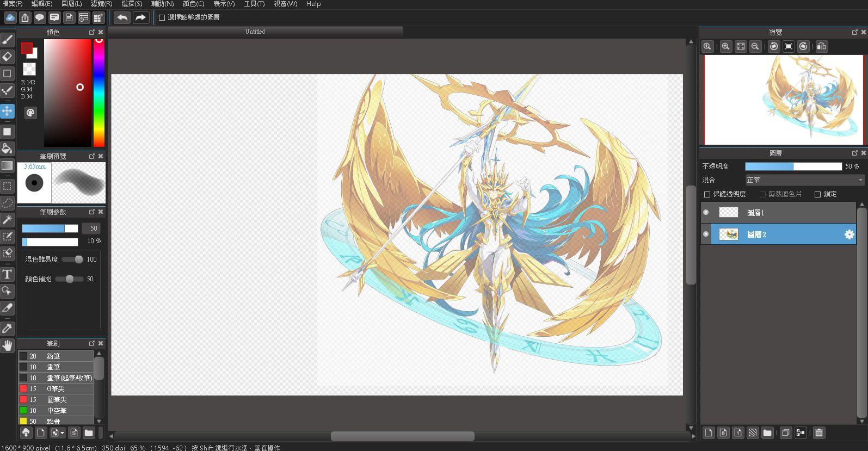Undock the 筆刷 panel
The image size is (868, 451).
[91, 343]
